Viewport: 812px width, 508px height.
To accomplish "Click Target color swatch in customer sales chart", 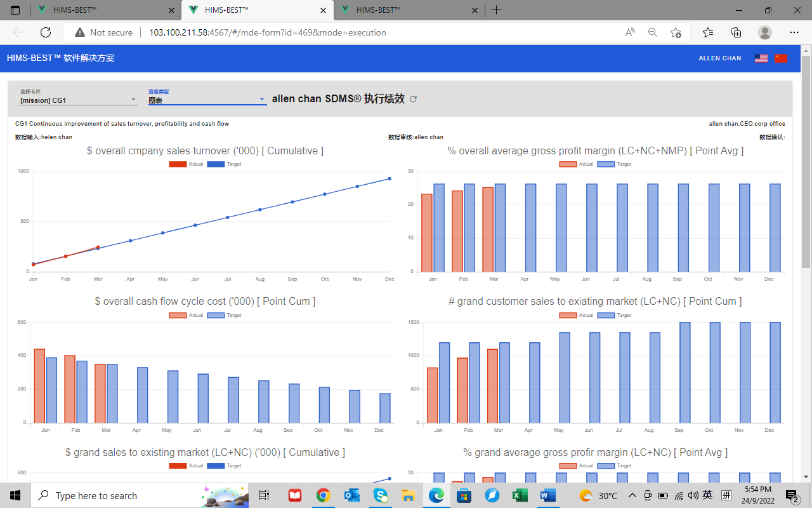I will click(606, 316).
